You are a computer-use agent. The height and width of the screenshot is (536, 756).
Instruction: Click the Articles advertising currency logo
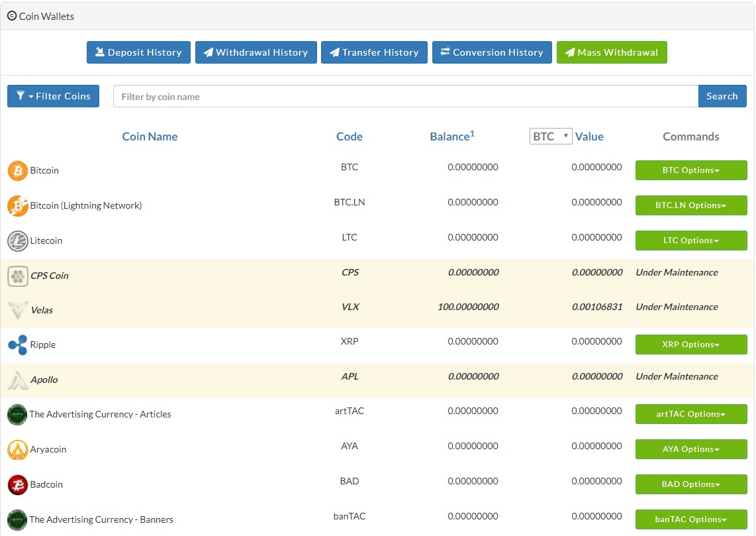(17, 415)
